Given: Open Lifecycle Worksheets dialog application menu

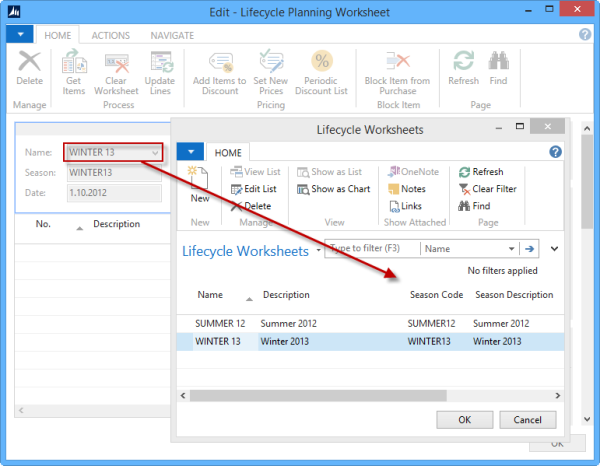Looking at the screenshot, I should coord(191,152).
